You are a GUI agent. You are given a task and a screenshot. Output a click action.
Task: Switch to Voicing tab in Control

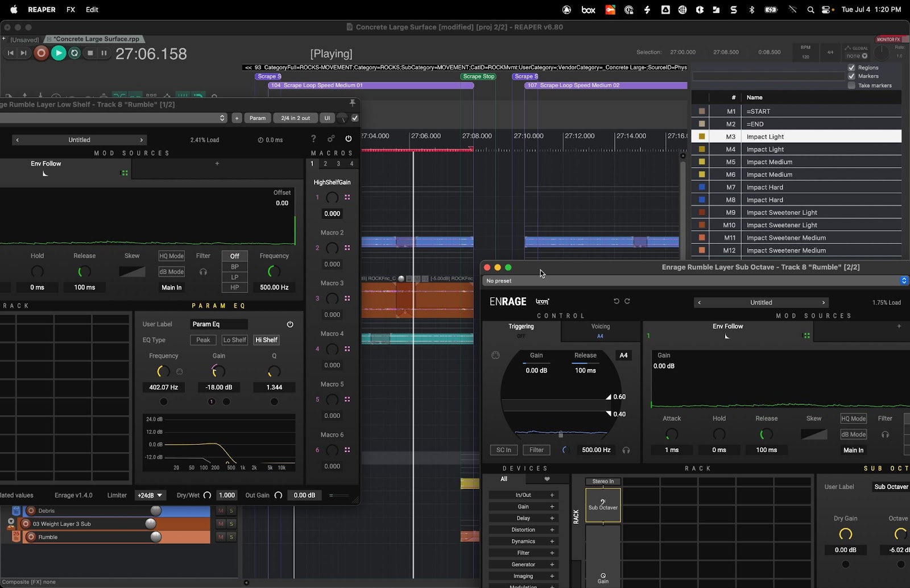600,330
